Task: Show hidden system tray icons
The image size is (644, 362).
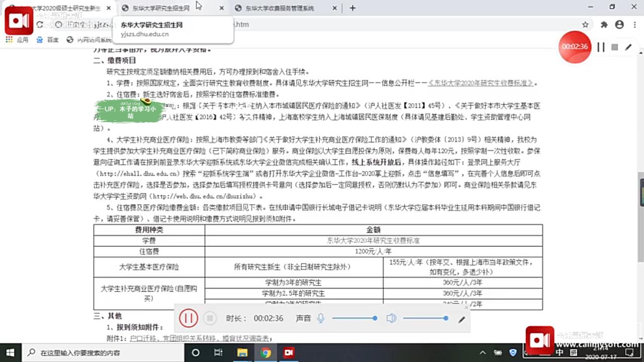Action: pos(482,352)
